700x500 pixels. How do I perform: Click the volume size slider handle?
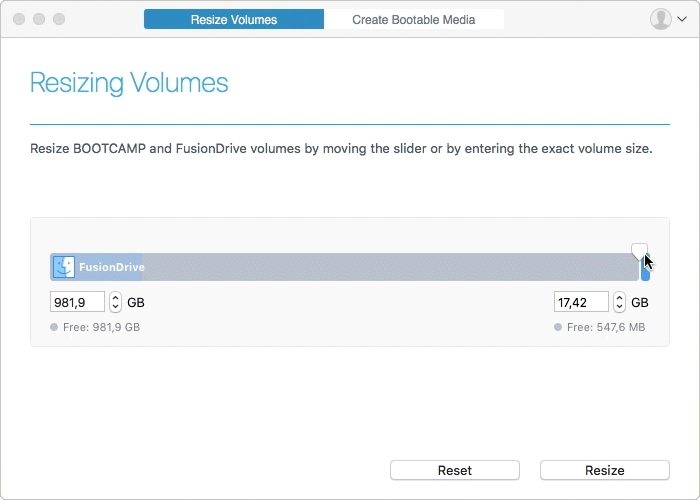coord(639,250)
